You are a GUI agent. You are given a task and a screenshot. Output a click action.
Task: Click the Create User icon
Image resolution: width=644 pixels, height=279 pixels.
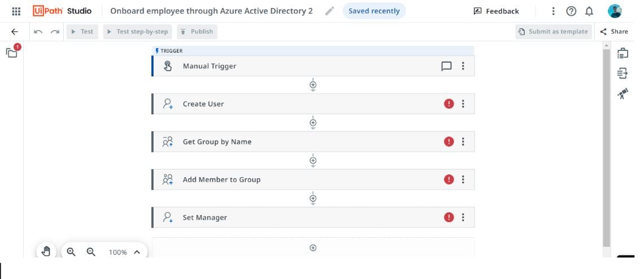coord(168,104)
